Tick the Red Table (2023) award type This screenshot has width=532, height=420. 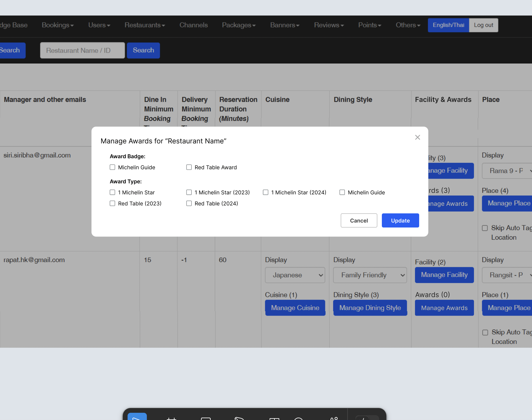click(x=113, y=203)
